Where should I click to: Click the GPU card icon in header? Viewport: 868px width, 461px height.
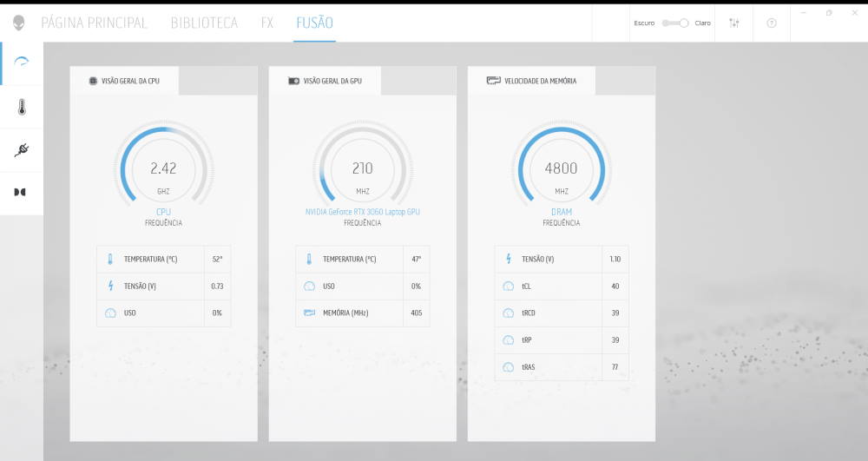(293, 81)
